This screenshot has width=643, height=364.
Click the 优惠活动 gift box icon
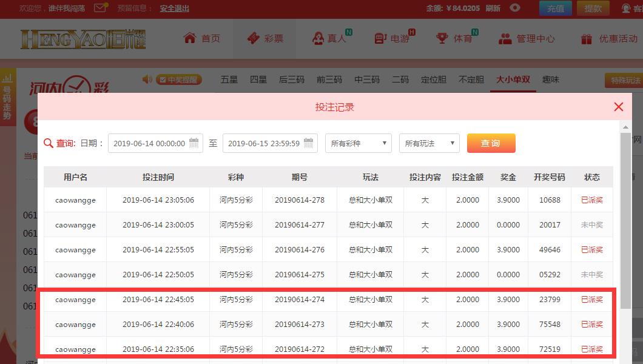point(587,39)
